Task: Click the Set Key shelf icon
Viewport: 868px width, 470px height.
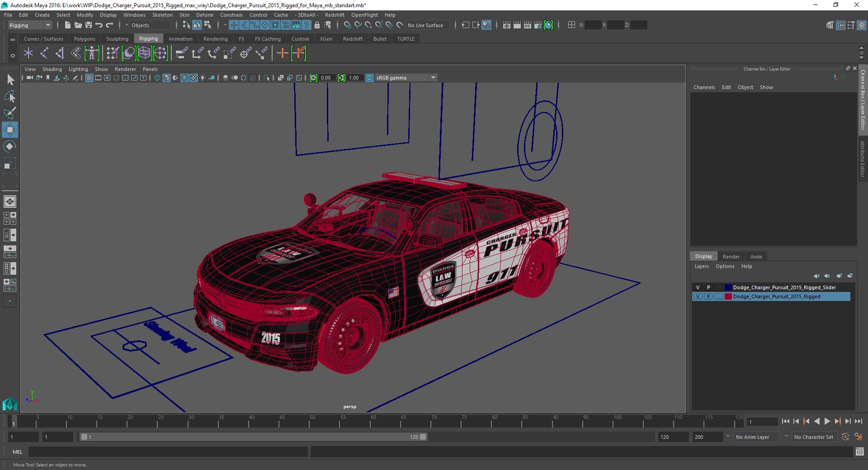Action: pos(282,53)
